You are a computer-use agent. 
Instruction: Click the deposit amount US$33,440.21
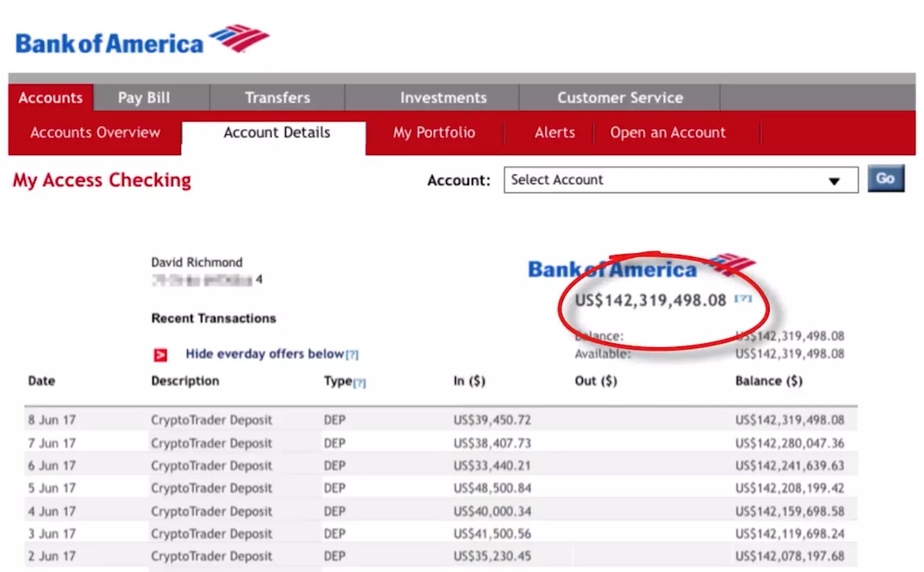point(492,466)
